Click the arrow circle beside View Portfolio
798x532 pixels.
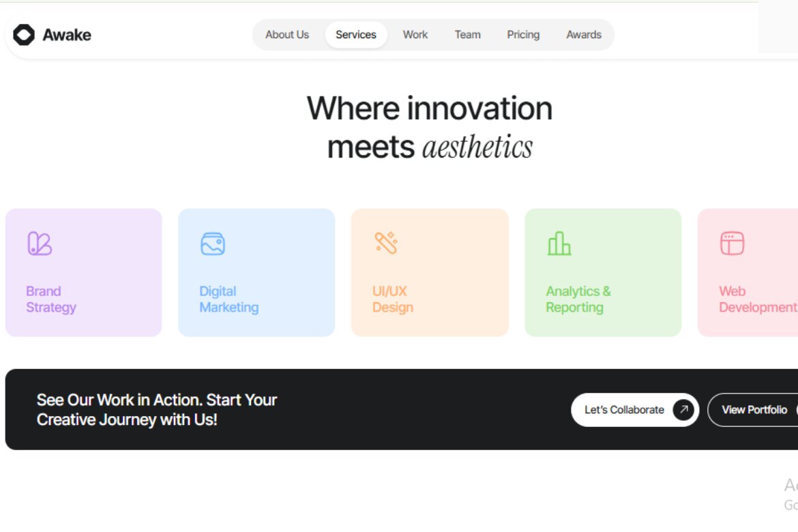pos(795,409)
